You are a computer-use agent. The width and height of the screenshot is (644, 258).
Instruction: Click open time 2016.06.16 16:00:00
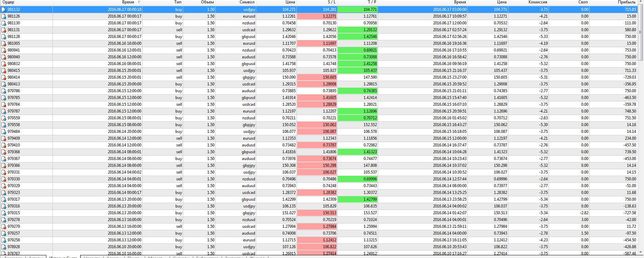tap(125, 43)
